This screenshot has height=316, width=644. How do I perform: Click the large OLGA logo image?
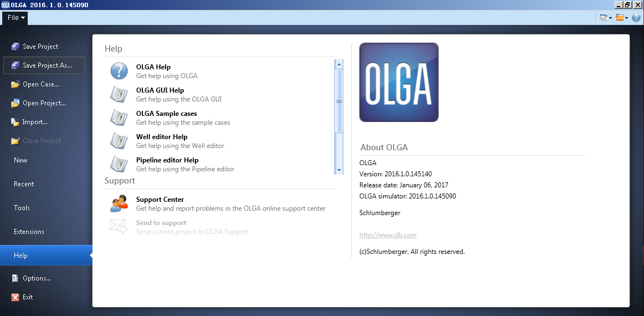tap(399, 82)
